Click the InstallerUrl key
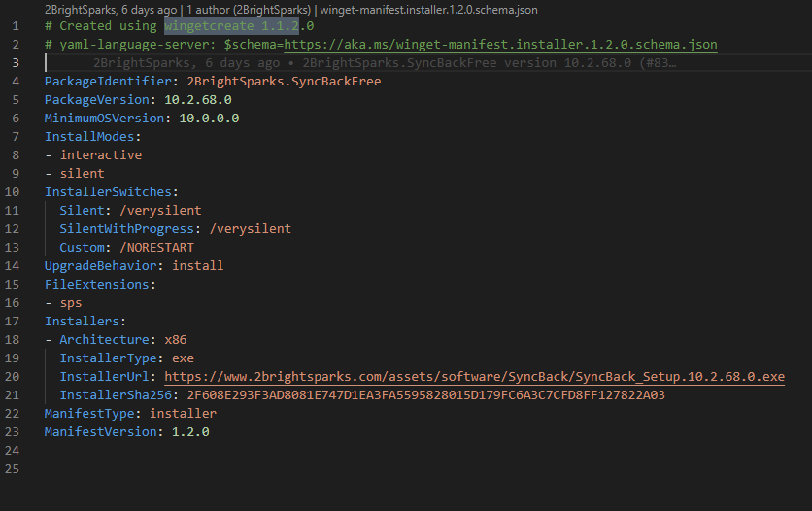The width and height of the screenshot is (812, 511). click(x=105, y=377)
